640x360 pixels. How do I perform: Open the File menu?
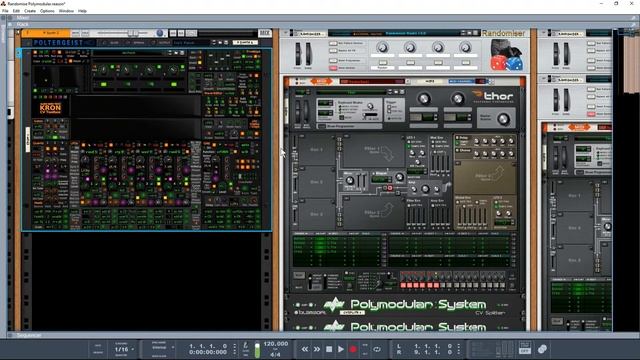click(x=5, y=11)
